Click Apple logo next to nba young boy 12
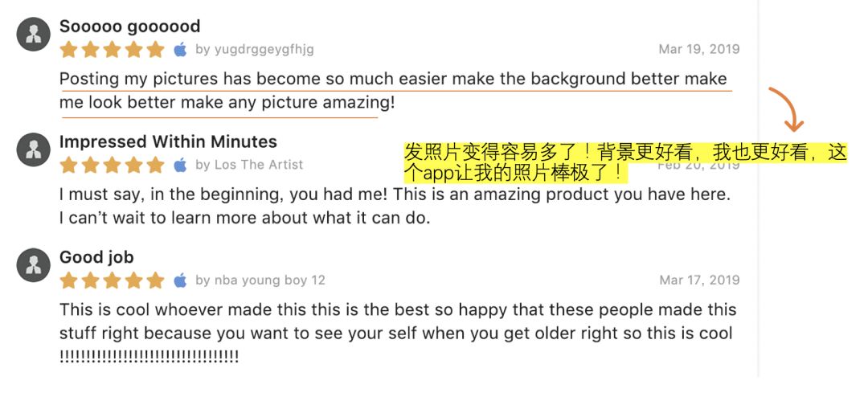Screen dimensions: 868x397 click(x=181, y=280)
